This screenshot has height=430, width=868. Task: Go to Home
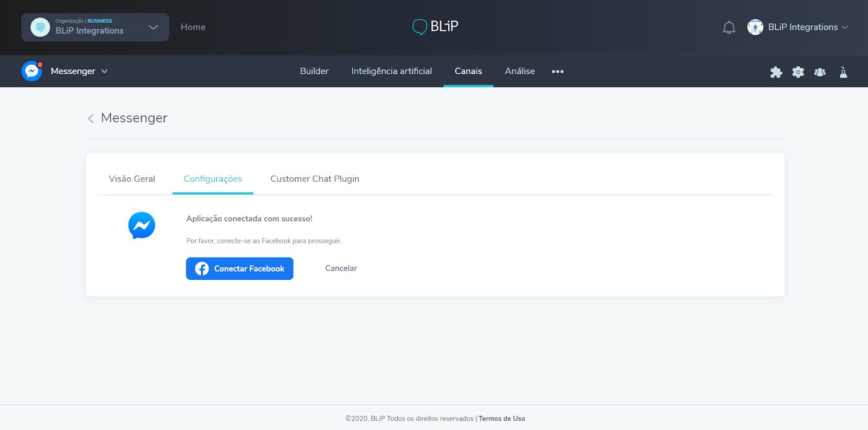pyautogui.click(x=193, y=27)
